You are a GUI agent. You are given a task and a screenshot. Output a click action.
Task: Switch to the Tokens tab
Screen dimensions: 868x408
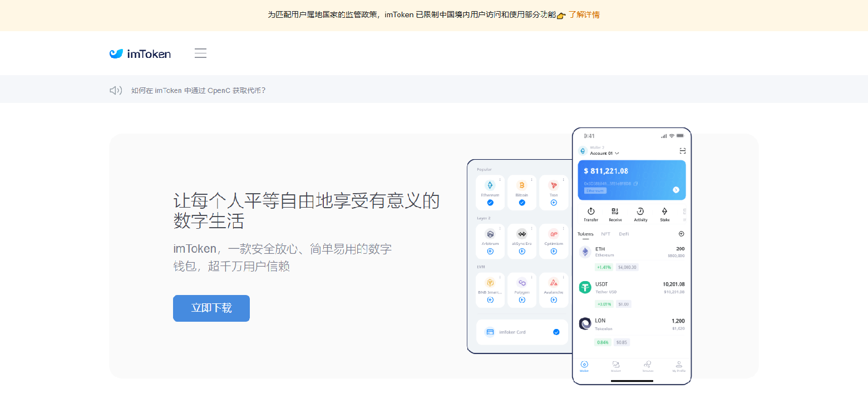(585, 234)
